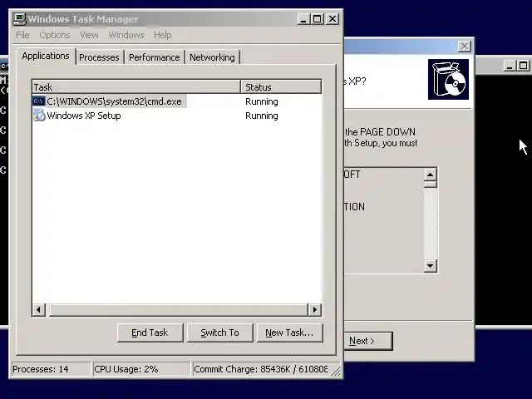Viewport: 532px width, 399px height.
Task: Sort by the Task column header
Action: (x=136, y=86)
